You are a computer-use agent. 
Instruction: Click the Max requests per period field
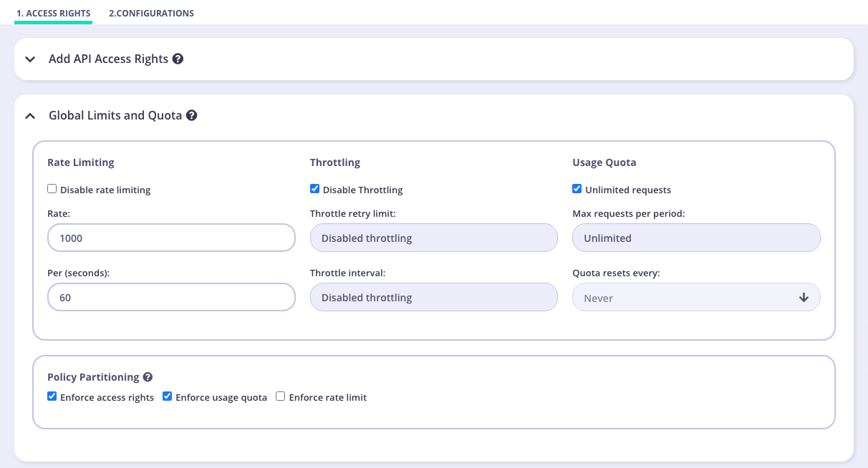[x=695, y=238]
